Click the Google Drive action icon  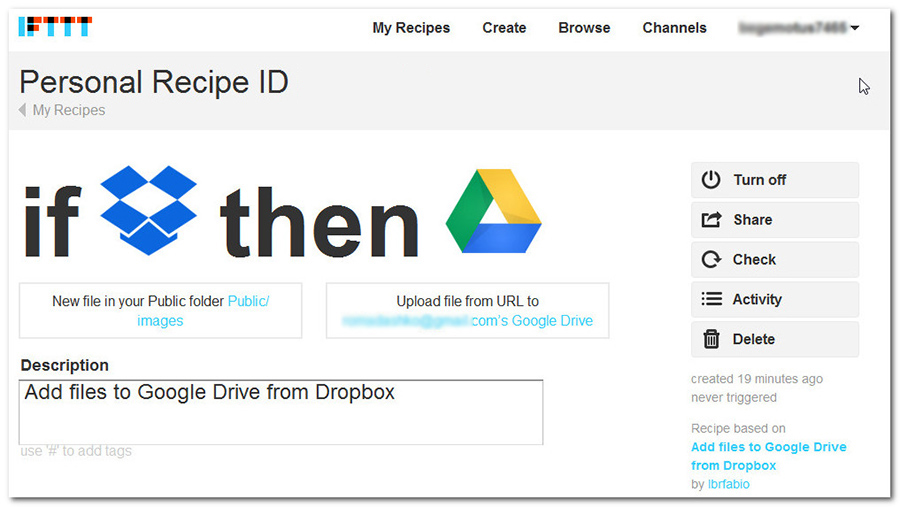coord(494,211)
